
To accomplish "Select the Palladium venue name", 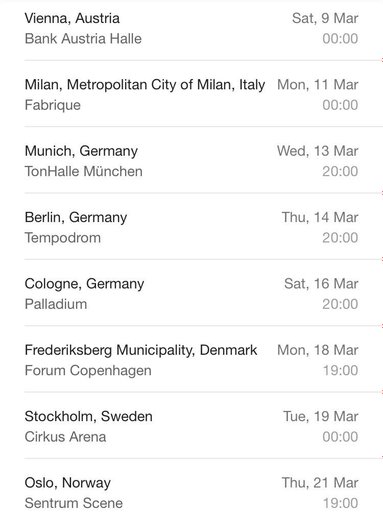I will [x=56, y=304].
